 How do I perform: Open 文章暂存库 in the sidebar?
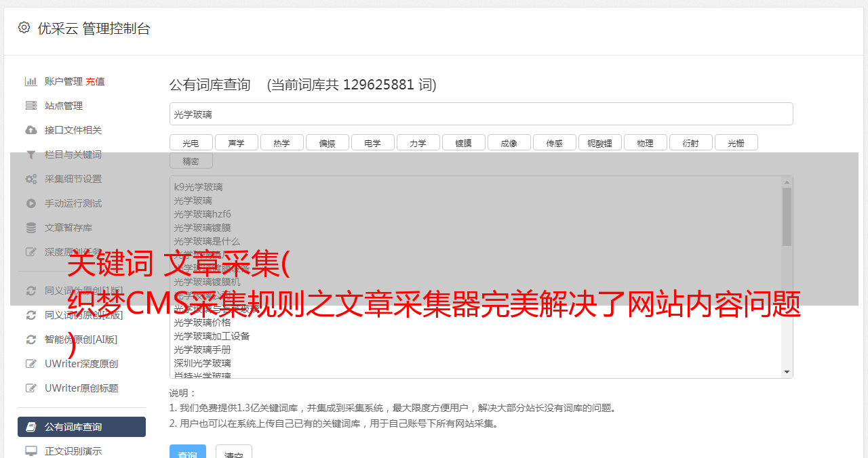coord(68,228)
